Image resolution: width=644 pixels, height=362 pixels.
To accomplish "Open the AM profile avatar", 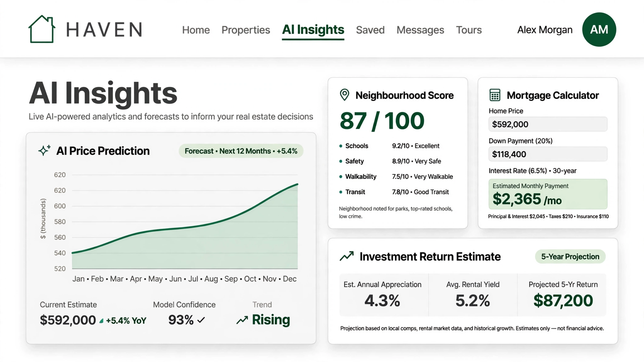I will [x=599, y=30].
